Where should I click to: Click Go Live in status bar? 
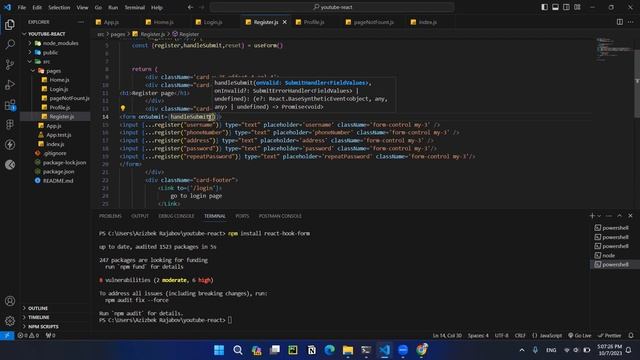pos(580,336)
